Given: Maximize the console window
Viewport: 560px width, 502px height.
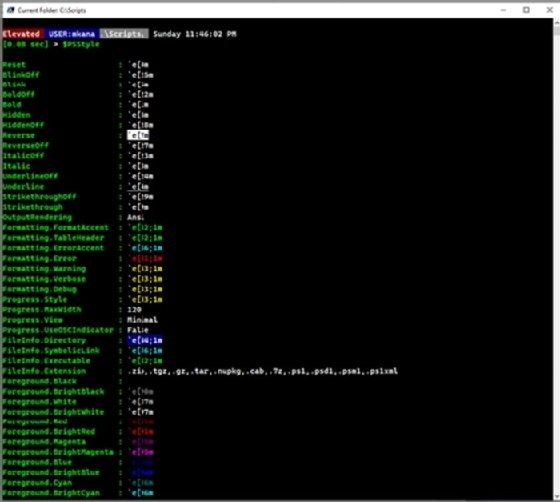Looking at the screenshot, I should coord(526,10).
